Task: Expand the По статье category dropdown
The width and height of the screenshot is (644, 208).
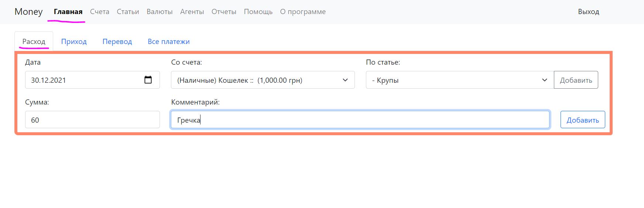Action: pyautogui.click(x=459, y=80)
